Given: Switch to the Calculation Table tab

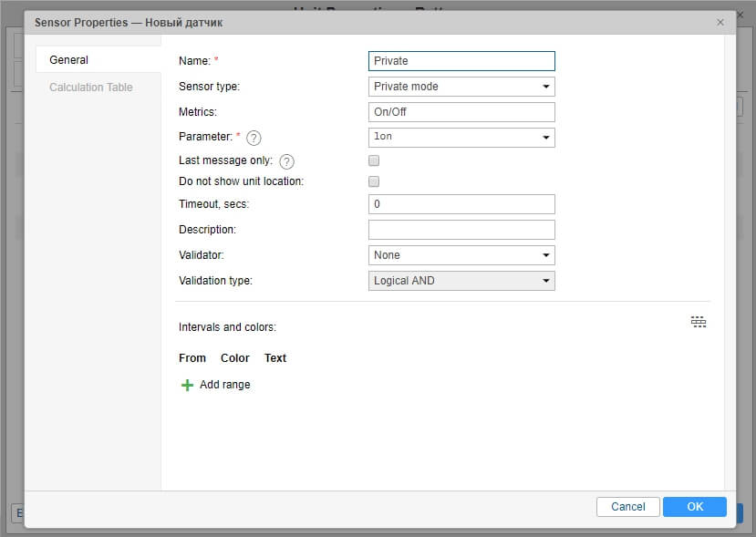Looking at the screenshot, I should (x=91, y=88).
